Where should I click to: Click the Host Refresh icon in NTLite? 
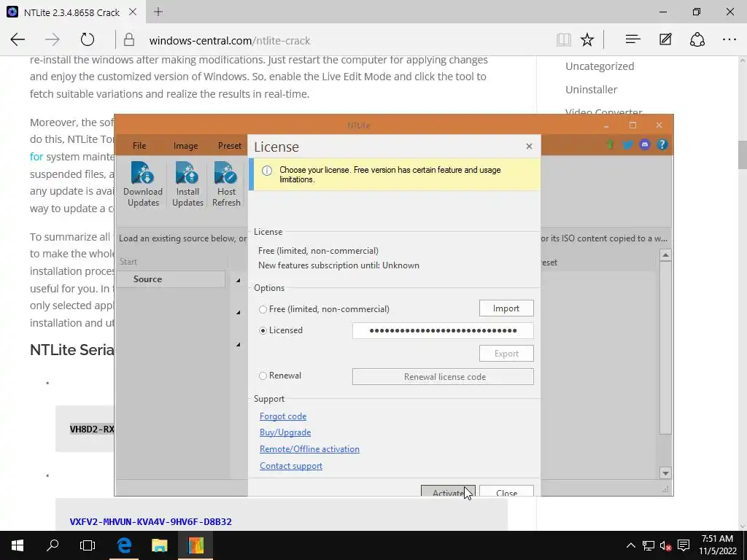tap(226, 184)
